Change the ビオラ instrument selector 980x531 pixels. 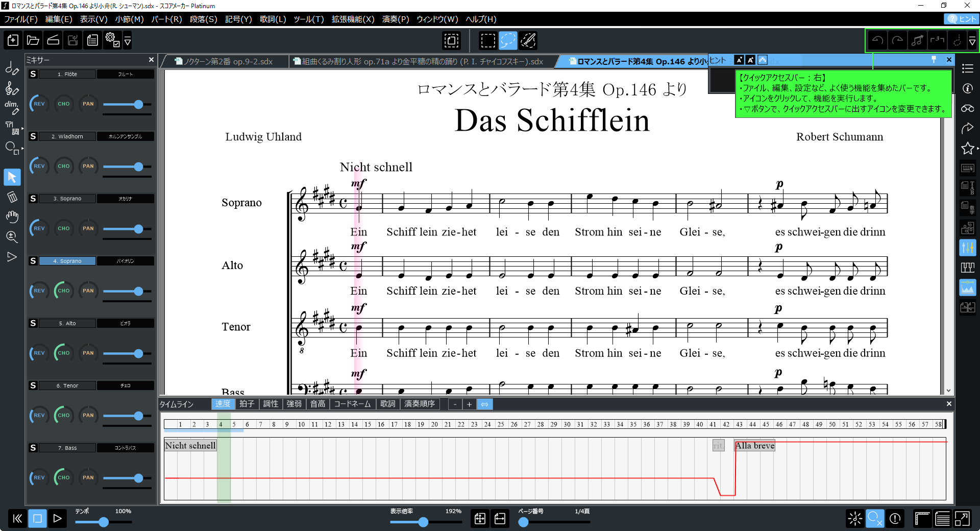click(x=126, y=323)
